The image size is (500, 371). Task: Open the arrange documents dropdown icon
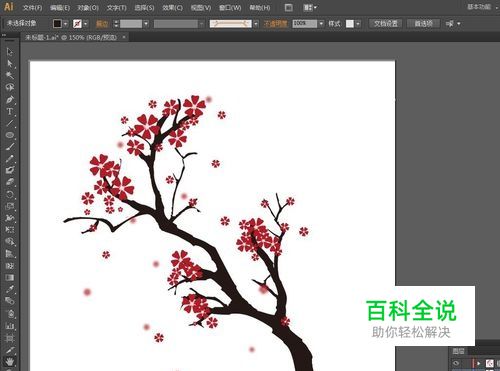tap(310, 7)
